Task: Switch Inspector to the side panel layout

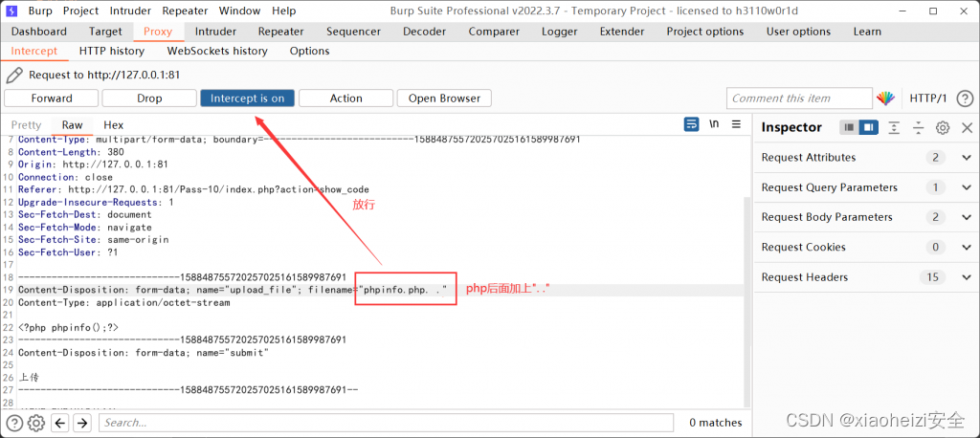Action: (868, 127)
